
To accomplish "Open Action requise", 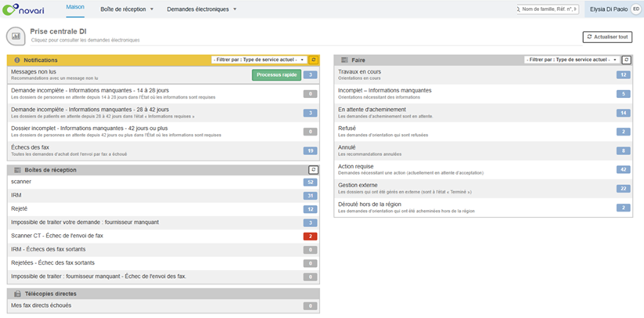I will 484,169.
